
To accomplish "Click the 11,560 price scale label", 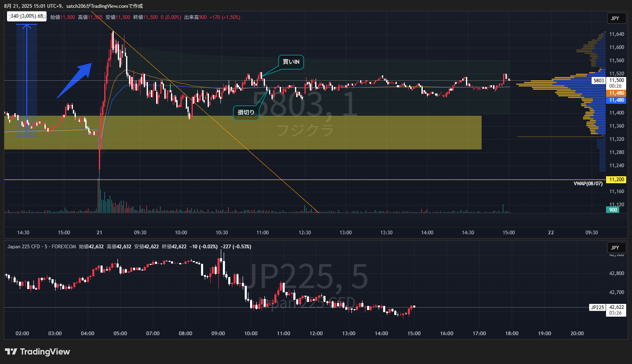I will pos(616,61).
